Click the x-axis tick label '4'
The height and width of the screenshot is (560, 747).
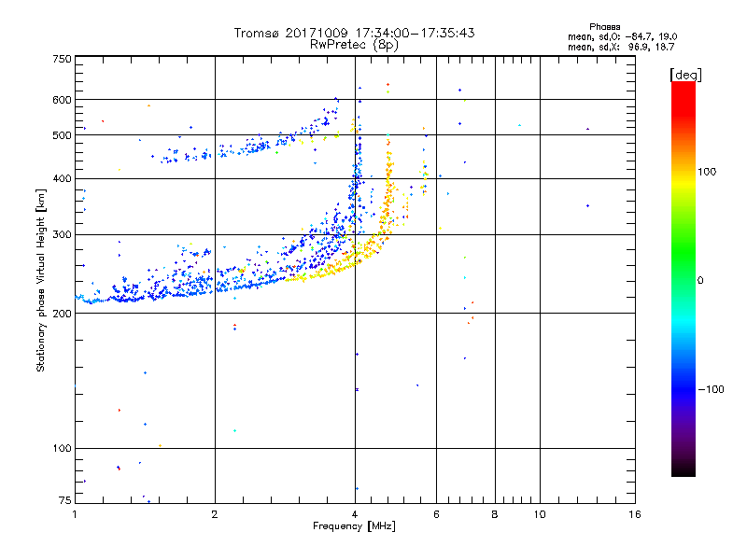click(355, 514)
